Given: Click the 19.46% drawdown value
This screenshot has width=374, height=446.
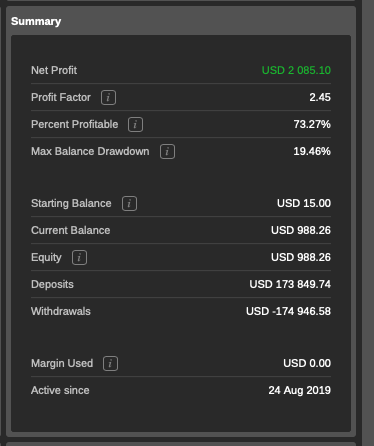Looking at the screenshot, I should tap(312, 151).
